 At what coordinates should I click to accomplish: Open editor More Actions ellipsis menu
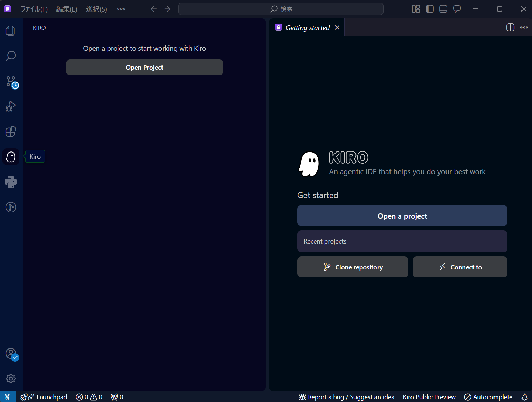pyautogui.click(x=524, y=28)
